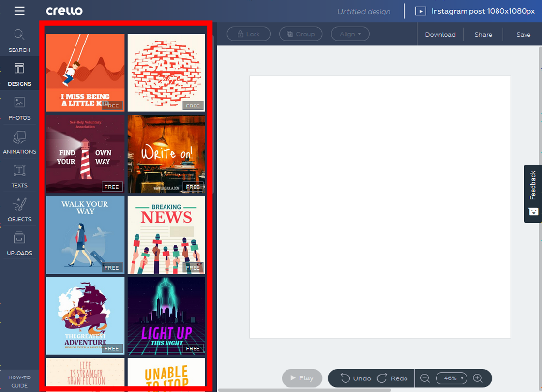542x392 pixels.
Task: Select the 'Walk Your Way' template
Action: pyautogui.click(x=85, y=235)
